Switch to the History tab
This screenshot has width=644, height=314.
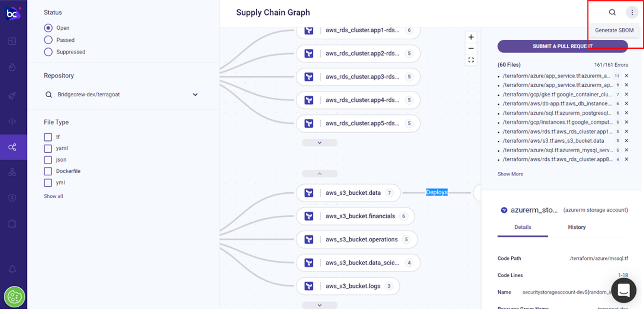[577, 227]
